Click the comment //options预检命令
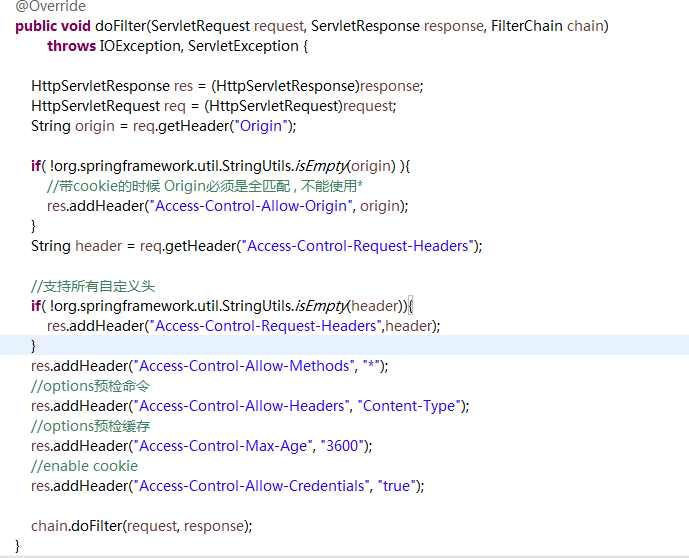 tap(91, 386)
